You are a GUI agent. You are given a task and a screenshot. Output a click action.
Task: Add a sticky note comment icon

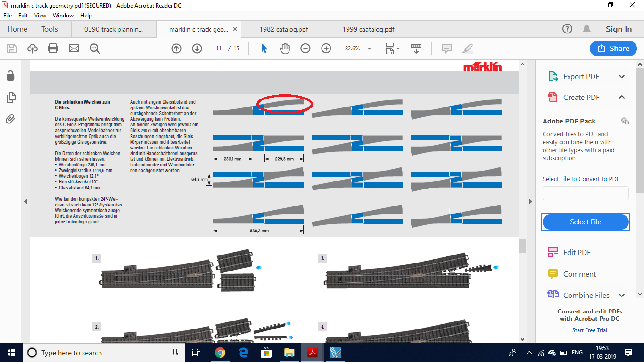[446, 49]
